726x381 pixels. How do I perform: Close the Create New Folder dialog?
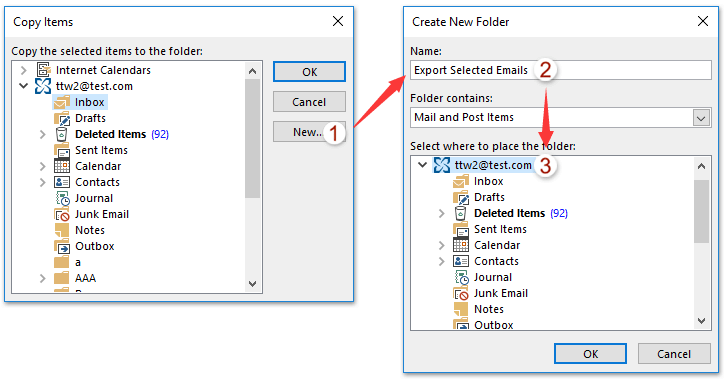[703, 21]
